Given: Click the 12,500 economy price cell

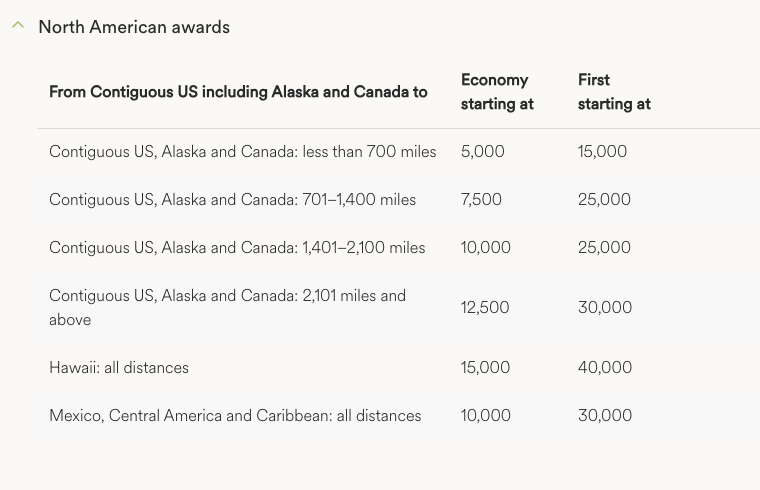Looking at the screenshot, I should click(x=485, y=308).
